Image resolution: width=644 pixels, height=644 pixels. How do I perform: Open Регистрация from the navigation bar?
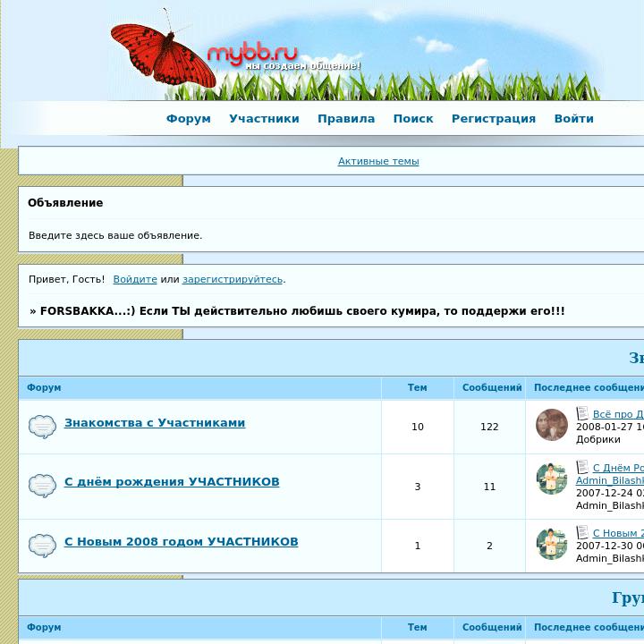click(494, 119)
